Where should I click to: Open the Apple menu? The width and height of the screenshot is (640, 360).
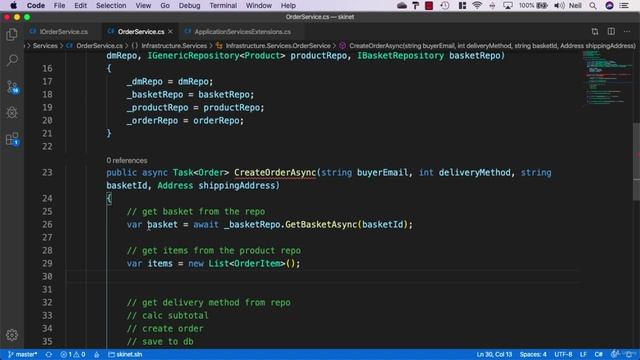coord(13,5)
